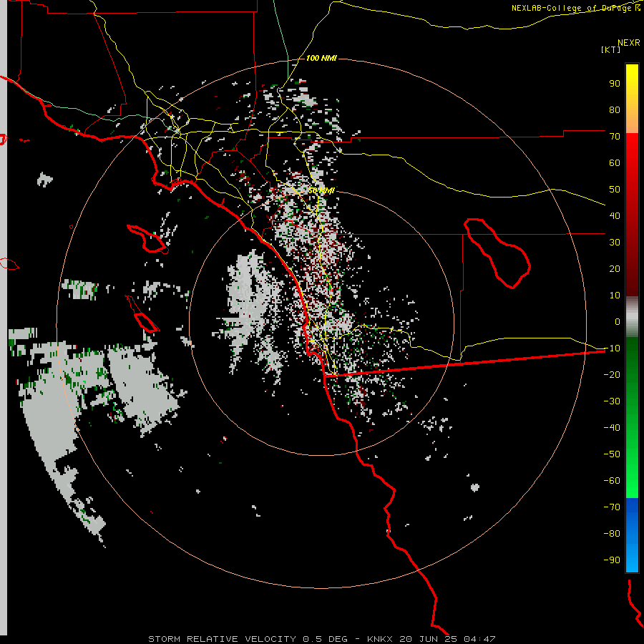The width and height of the screenshot is (644, 644).
Task: Click the -60 label on the velocity scale
Action: coord(612,481)
